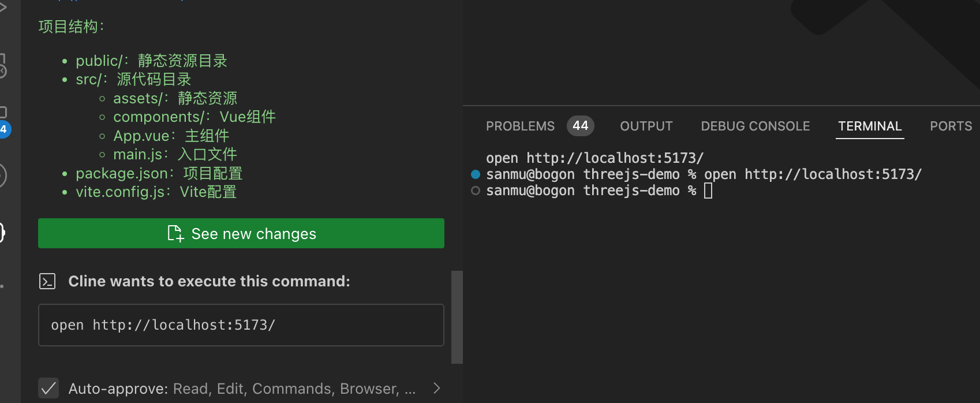
Task: Click the blue command status dot in terminal
Action: click(x=476, y=174)
